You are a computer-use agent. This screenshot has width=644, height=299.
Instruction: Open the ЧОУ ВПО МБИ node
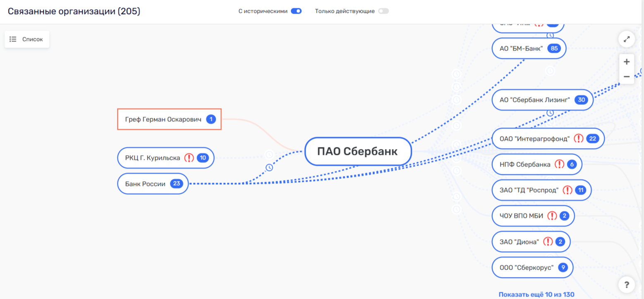point(534,216)
